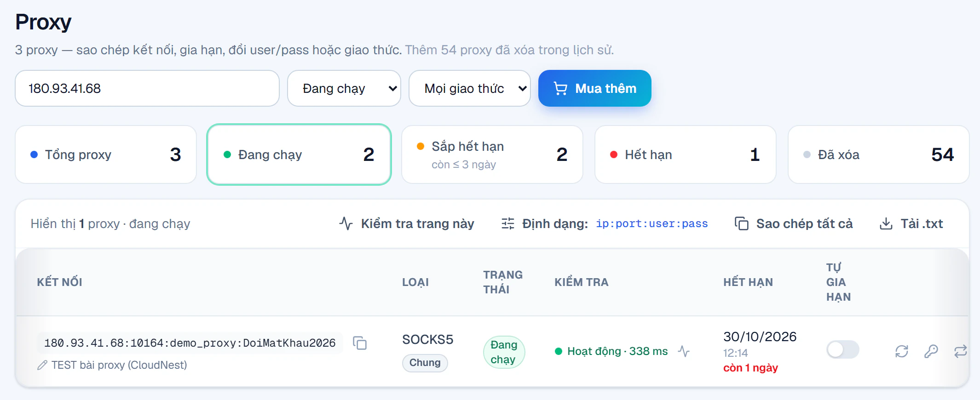Click the pulse icon beside 338 ms
980x400 pixels.
[x=684, y=351]
